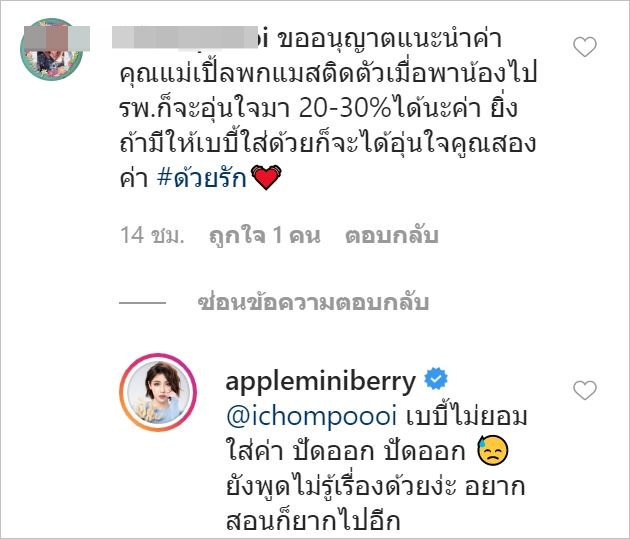Open the appleminiberry username link
630x539 pixels.
click(x=320, y=380)
